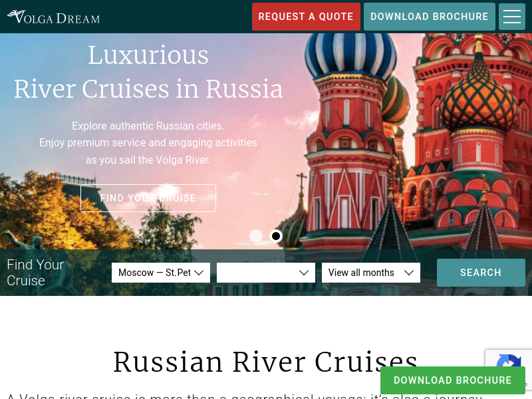Click the outlined Find Your Cruise hero button

point(148,198)
